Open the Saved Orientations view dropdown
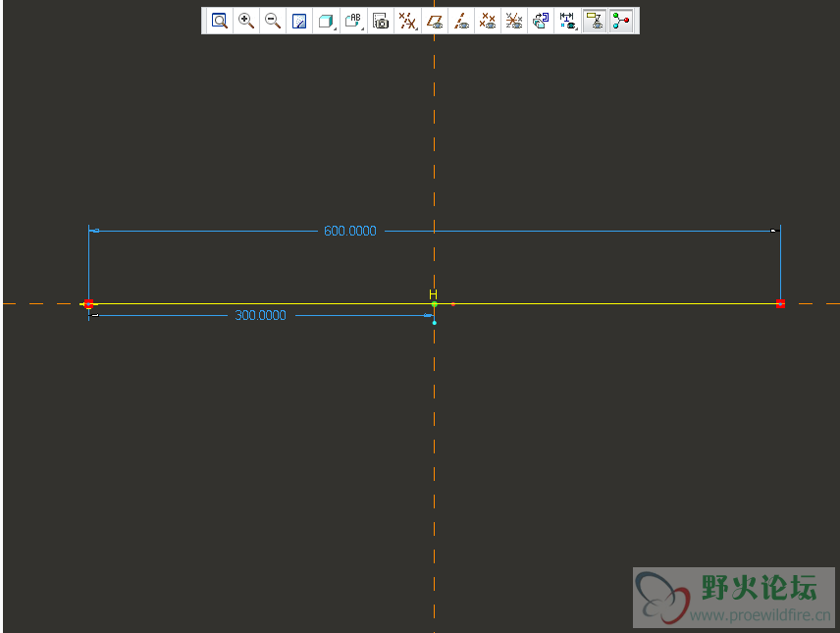The width and height of the screenshot is (840, 633). coord(353,21)
